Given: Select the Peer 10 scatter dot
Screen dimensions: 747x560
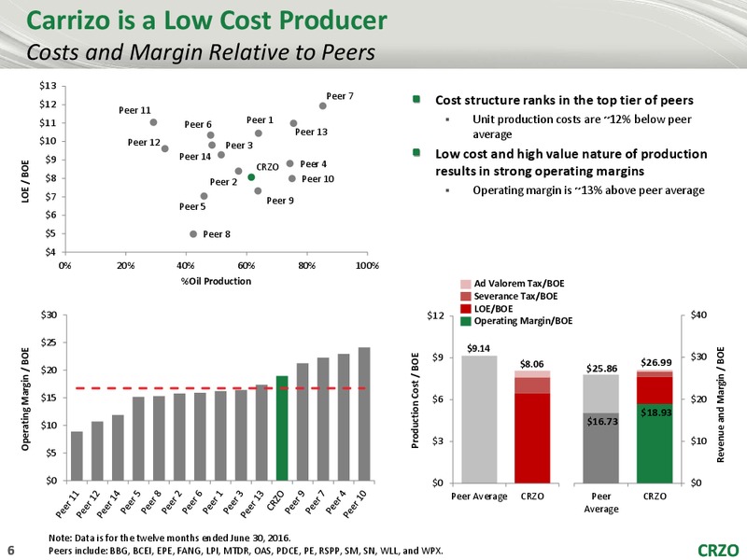Looking at the screenshot, I should 292,178.
